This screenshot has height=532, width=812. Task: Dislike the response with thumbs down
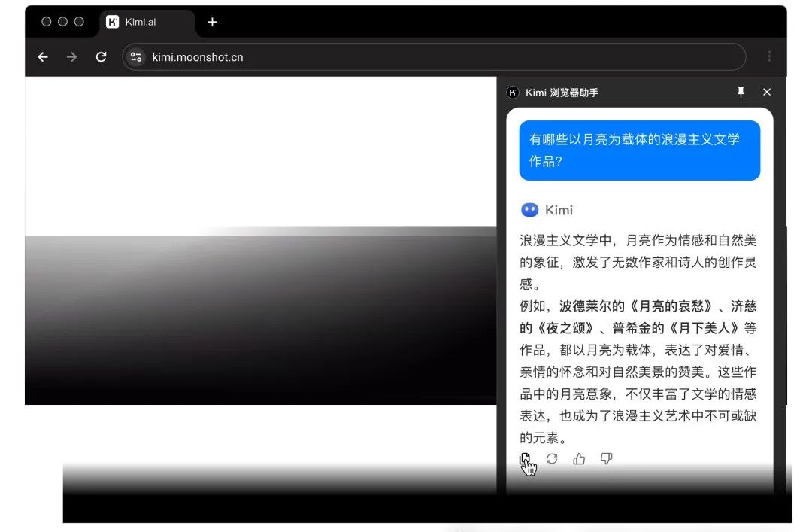[x=606, y=459]
